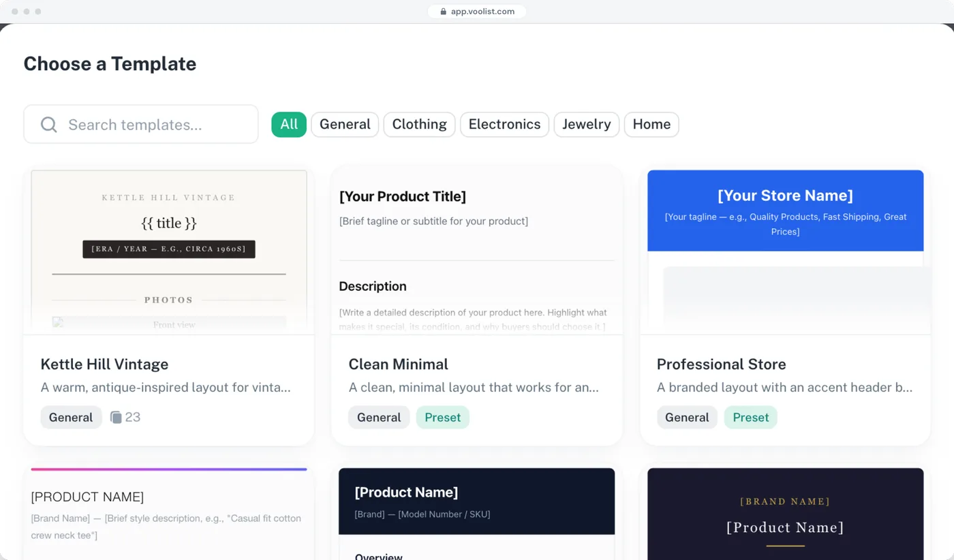Image resolution: width=954 pixels, height=560 pixels.
Task: Click the 23 copies count
Action: point(133,417)
